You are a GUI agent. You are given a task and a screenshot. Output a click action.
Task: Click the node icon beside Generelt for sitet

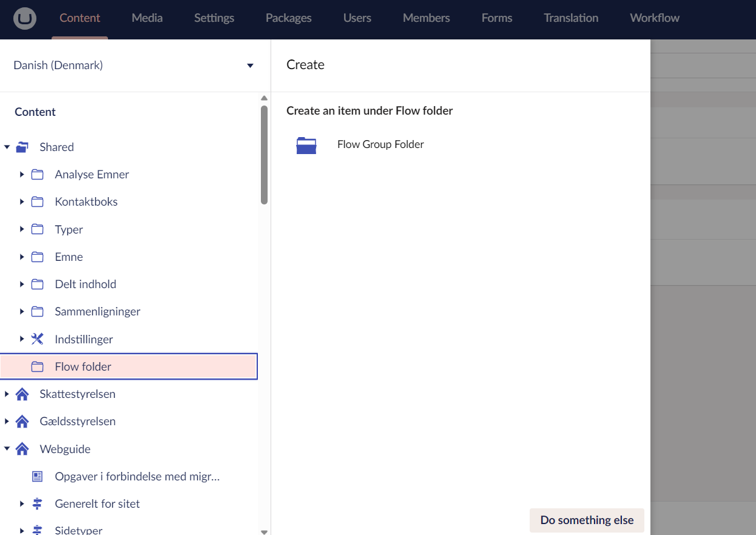tap(37, 503)
